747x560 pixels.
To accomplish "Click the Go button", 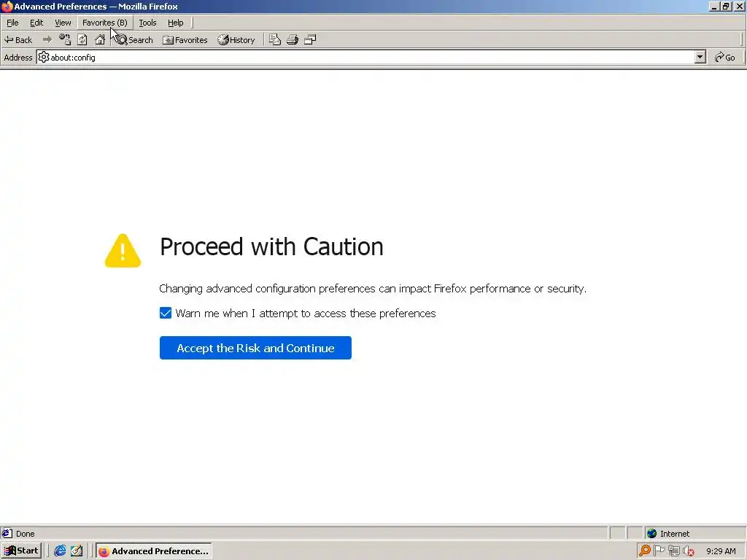I will tap(725, 57).
